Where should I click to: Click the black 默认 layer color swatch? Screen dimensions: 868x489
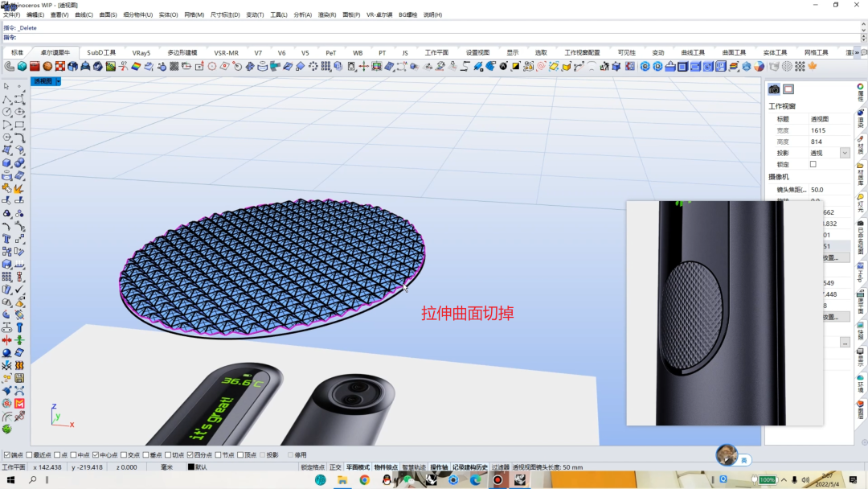click(x=191, y=467)
